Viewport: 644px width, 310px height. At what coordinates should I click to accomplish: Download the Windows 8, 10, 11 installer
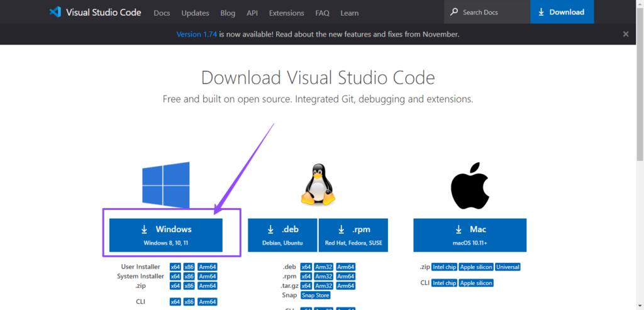(x=166, y=235)
